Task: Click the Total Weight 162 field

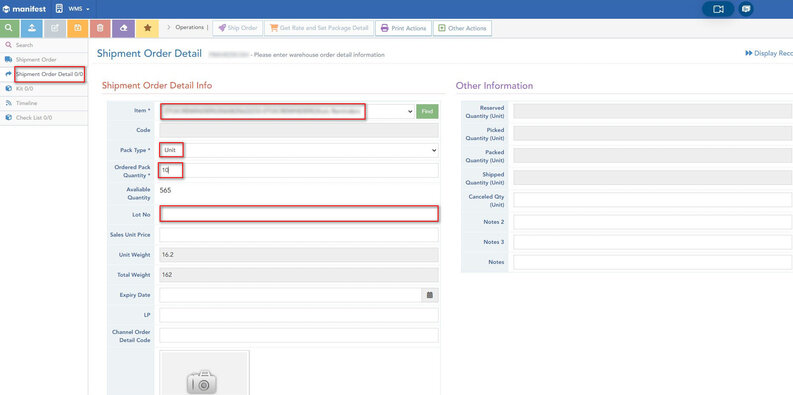Action: [x=299, y=275]
